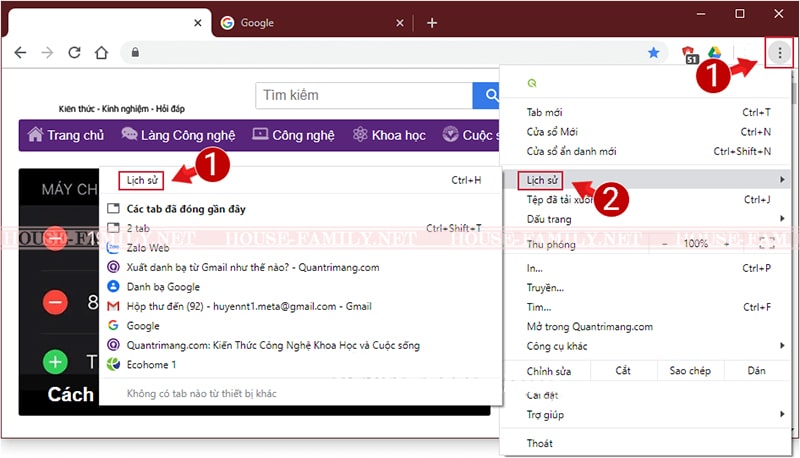The image size is (800, 458).
Task: Select Tab mới in Chrome menu
Action: [x=648, y=112]
